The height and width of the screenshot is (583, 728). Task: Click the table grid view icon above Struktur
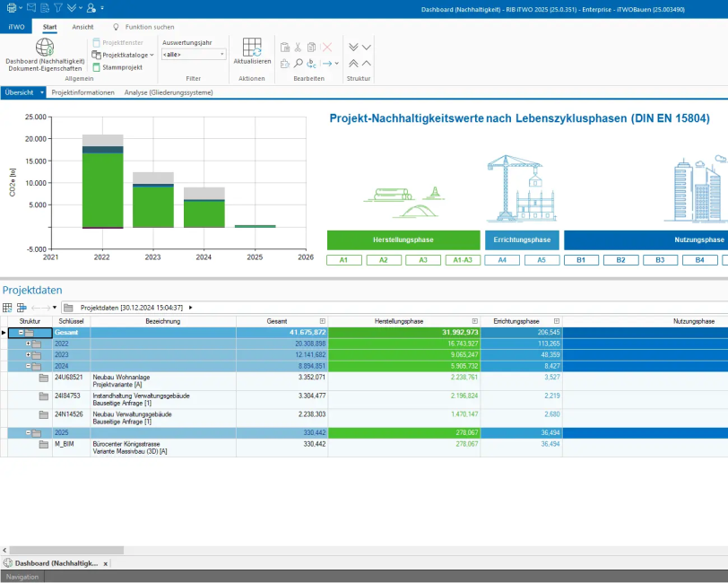click(x=7, y=308)
